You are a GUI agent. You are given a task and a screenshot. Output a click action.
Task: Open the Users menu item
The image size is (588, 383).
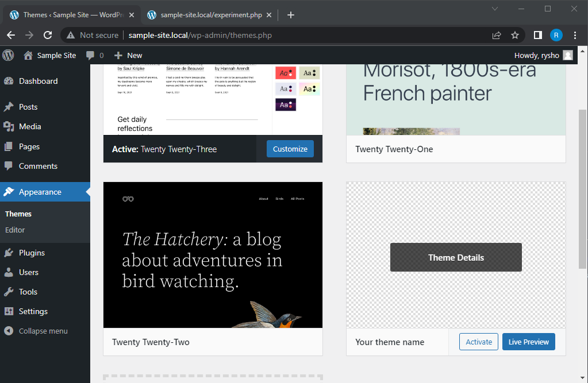(x=45, y=272)
